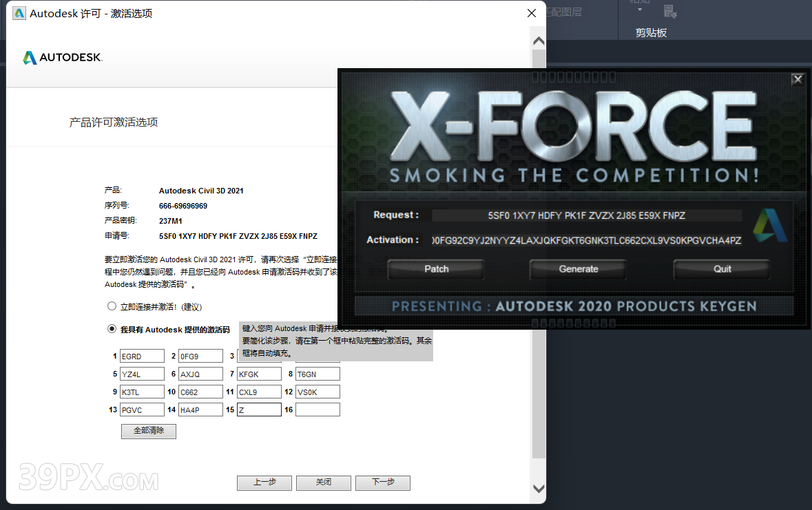Close the Autodesk license activation dialog
This screenshot has width=812, height=510.
531,14
